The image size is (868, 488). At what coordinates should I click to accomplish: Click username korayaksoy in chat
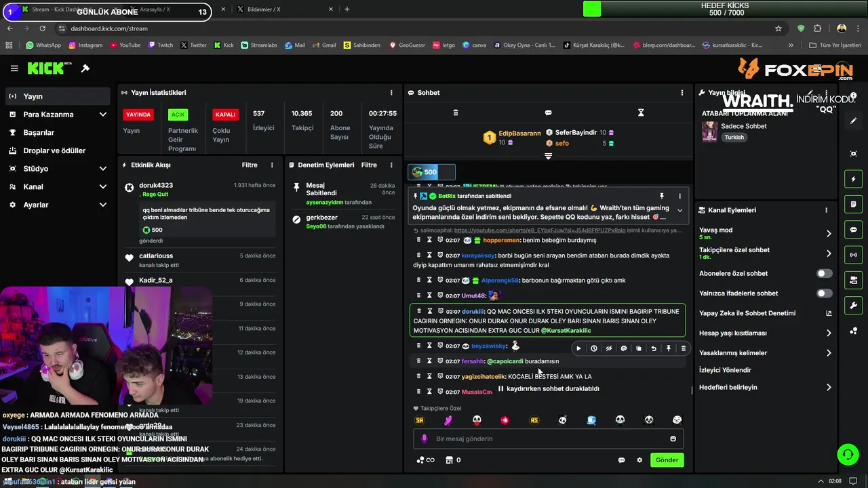click(478, 256)
